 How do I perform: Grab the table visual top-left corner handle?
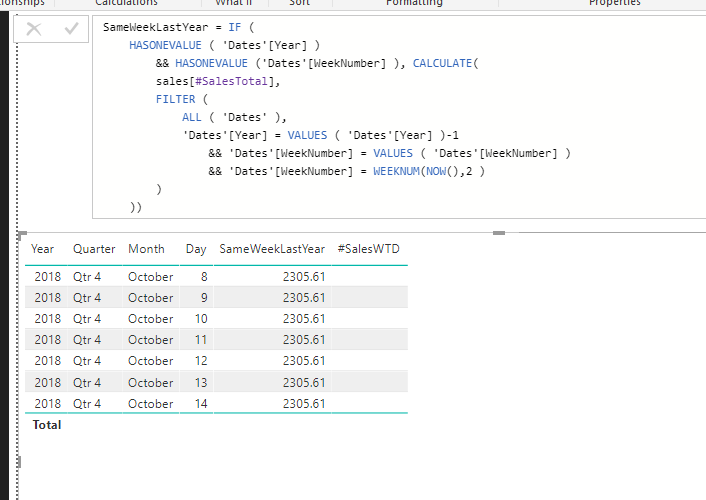click(x=22, y=235)
